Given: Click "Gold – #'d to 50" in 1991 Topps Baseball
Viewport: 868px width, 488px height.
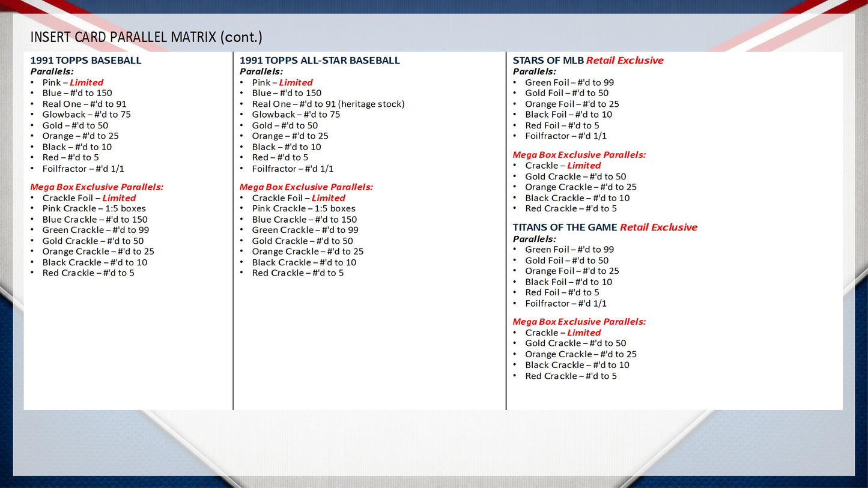Looking at the screenshot, I should point(76,125).
